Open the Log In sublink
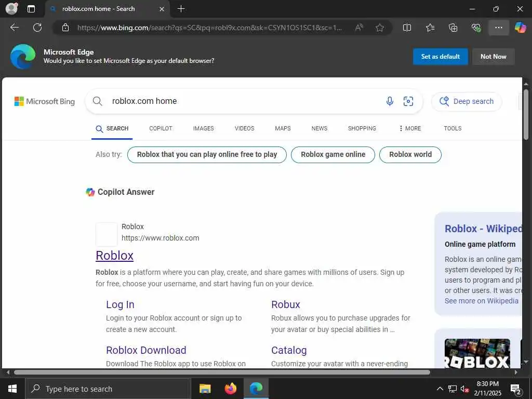The height and width of the screenshot is (399, 532). pos(120,304)
